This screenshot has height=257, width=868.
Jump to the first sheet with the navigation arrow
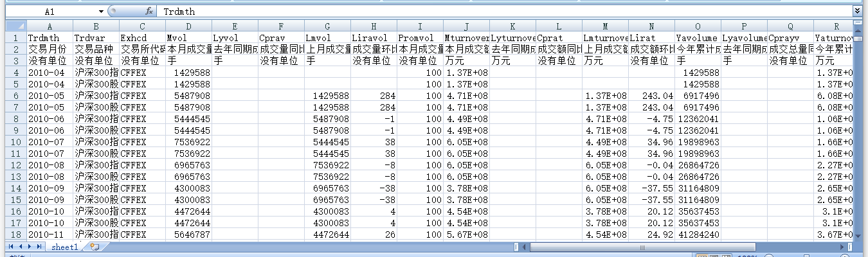pyautogui.click(x=11, y=247)
